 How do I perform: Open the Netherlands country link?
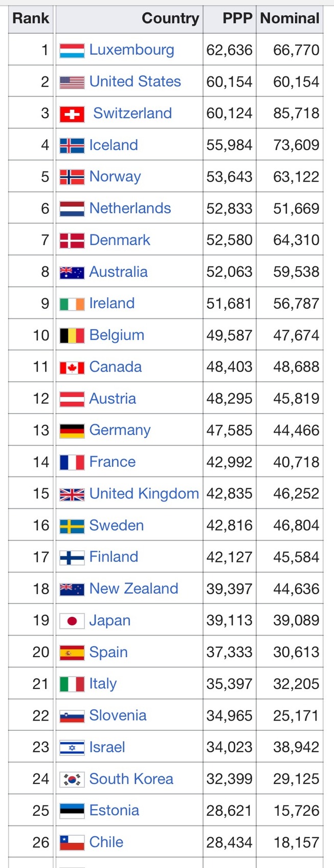pyautogui.click(x=130, y=208)
